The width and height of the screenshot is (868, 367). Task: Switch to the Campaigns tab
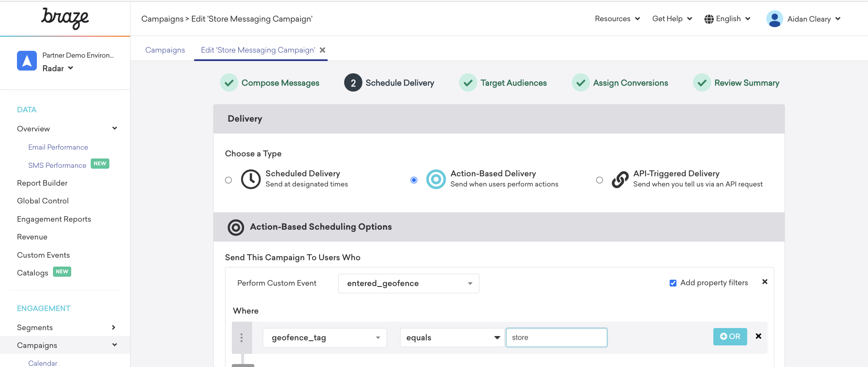click(165, 50)
